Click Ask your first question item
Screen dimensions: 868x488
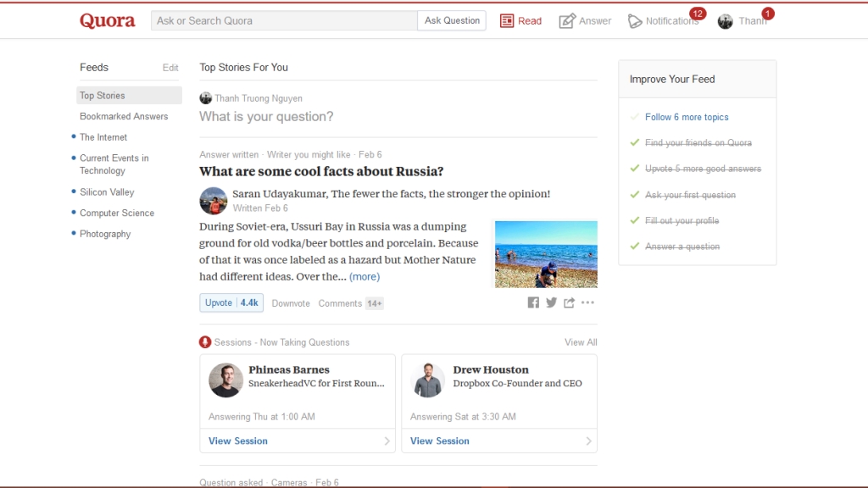pos(690,194)
